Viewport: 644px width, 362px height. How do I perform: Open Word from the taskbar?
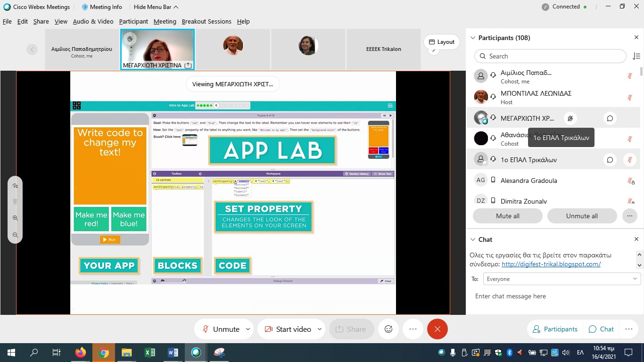(173, 353)
